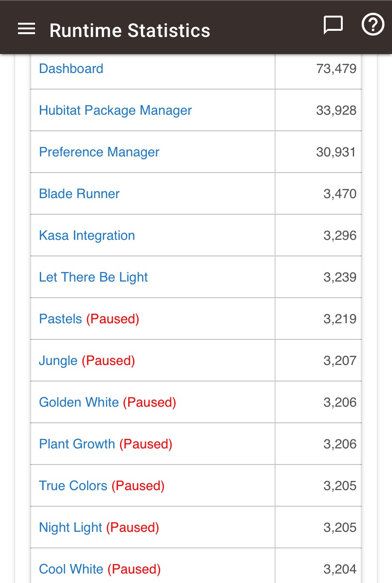Click the 73,479 value for Dashboard
This screenshot has width=392, height=583.
(x=336, y=69)
